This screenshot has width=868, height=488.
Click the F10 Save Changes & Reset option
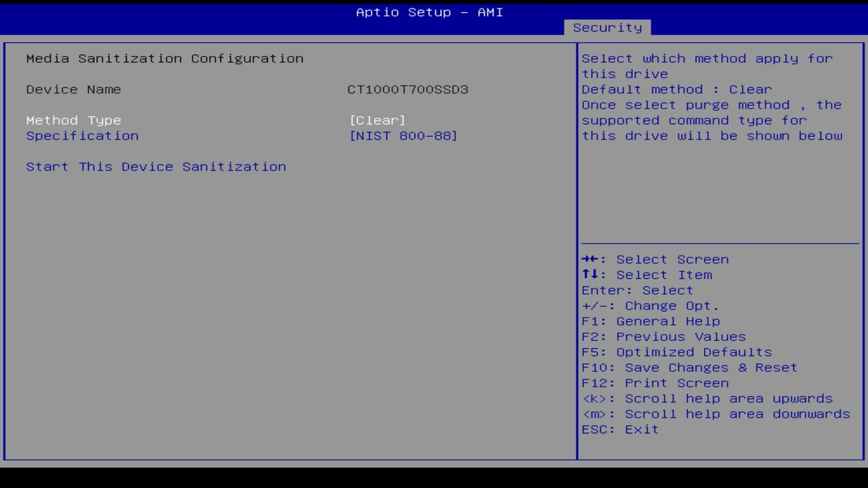click(x=689, y=367)
